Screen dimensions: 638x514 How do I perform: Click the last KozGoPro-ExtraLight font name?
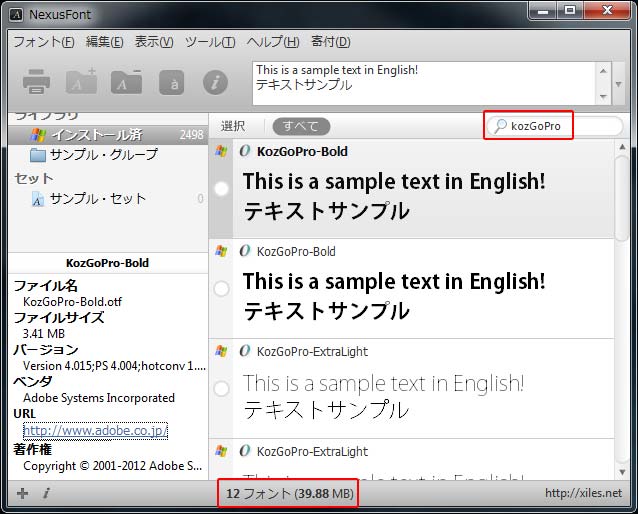click(x=312, y=451)
